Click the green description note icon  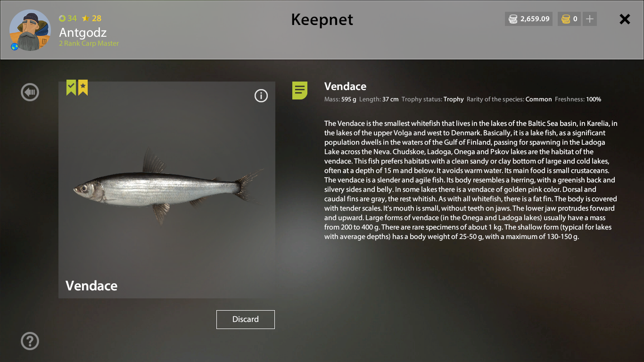point(300,90)
